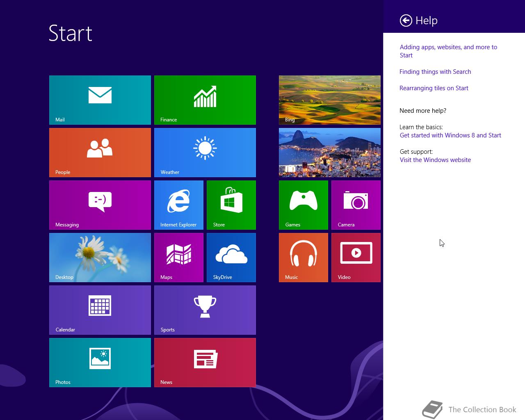
Task: Open the Bing landscape tile
Action: pos(330,100)
